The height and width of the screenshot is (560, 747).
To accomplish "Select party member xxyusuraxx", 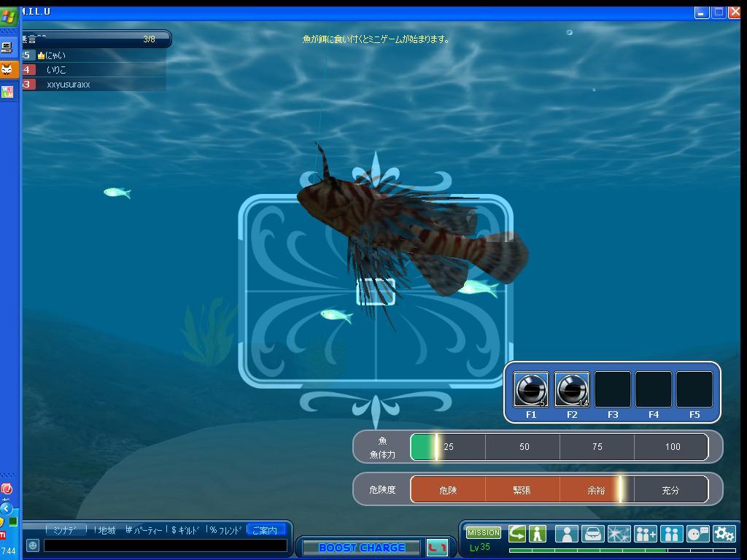I will click(x=69, y=85).
